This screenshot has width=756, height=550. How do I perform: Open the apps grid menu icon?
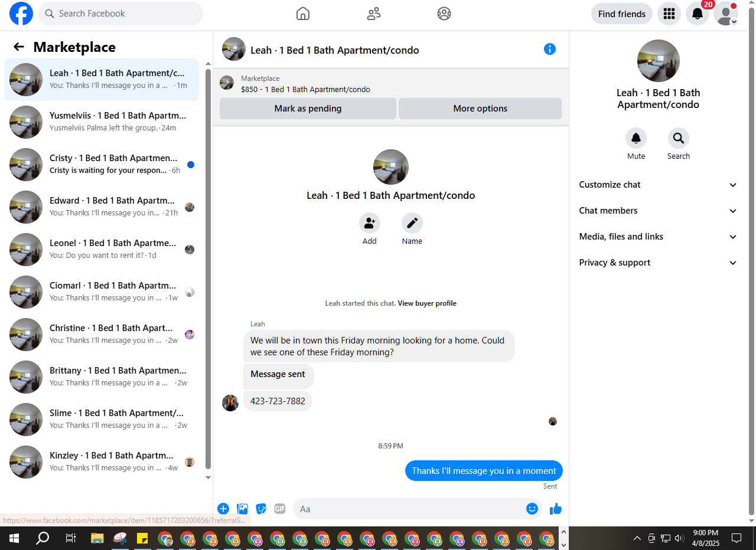(669, 14)
